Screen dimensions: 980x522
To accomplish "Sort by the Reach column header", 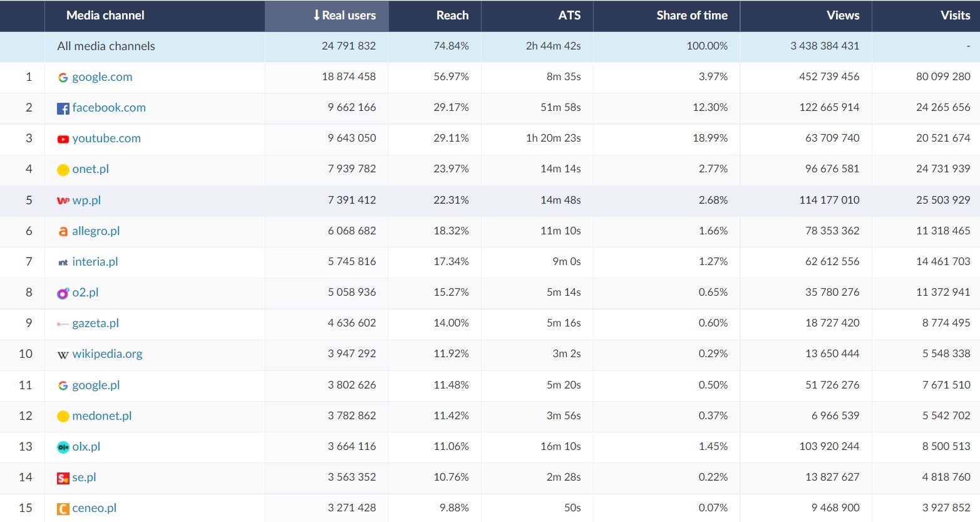I will click(x=452, y=16).
